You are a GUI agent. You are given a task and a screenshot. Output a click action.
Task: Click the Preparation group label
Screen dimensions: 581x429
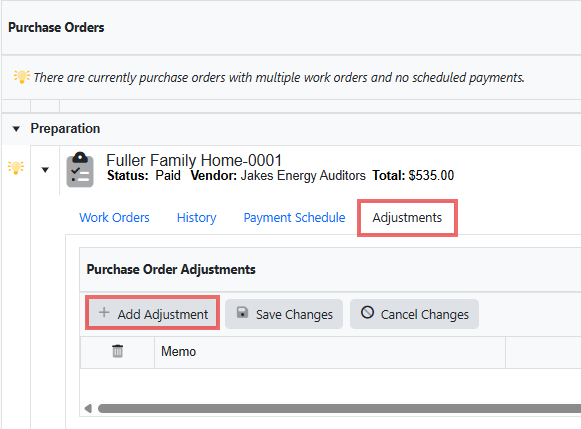click(65, 129)
